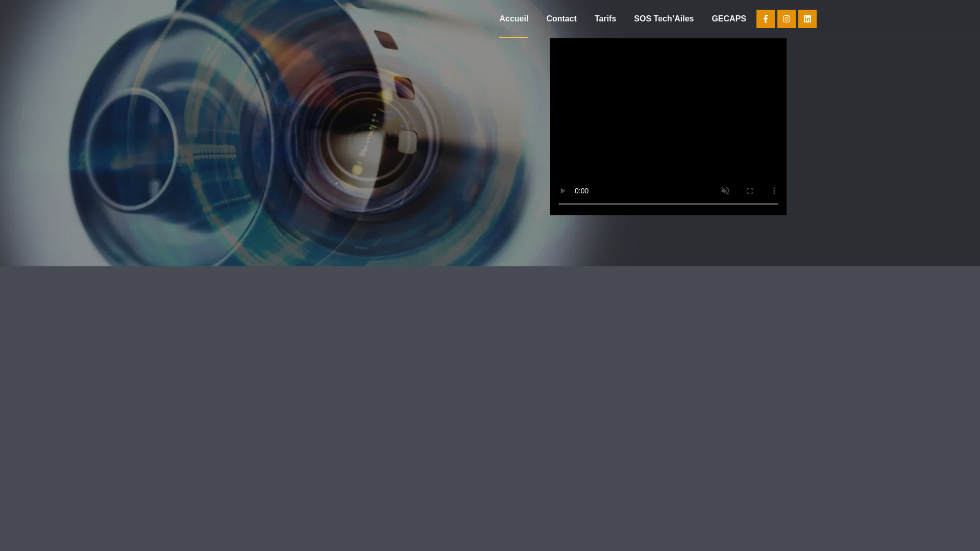This screenshot has height=551, width=980.
Task: Open SOS Tech'Ailes section
Action: [x=664, y=19]
